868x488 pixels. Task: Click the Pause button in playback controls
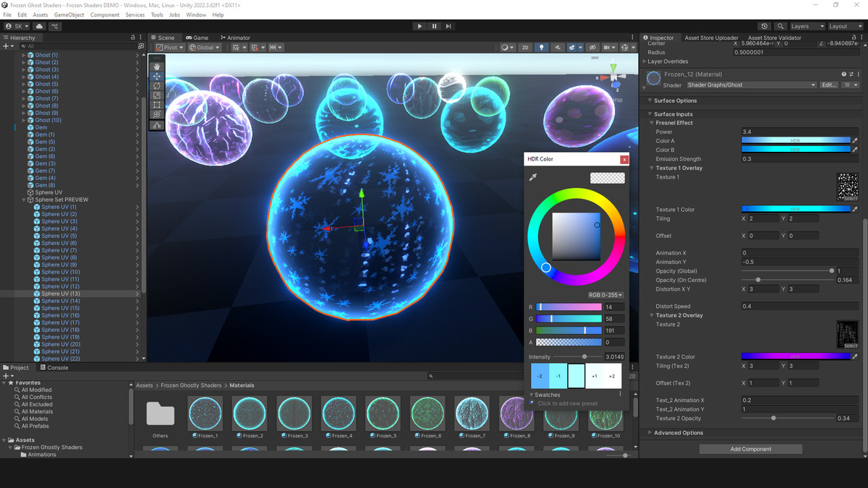pyautogui.click(x=434, y=26)
